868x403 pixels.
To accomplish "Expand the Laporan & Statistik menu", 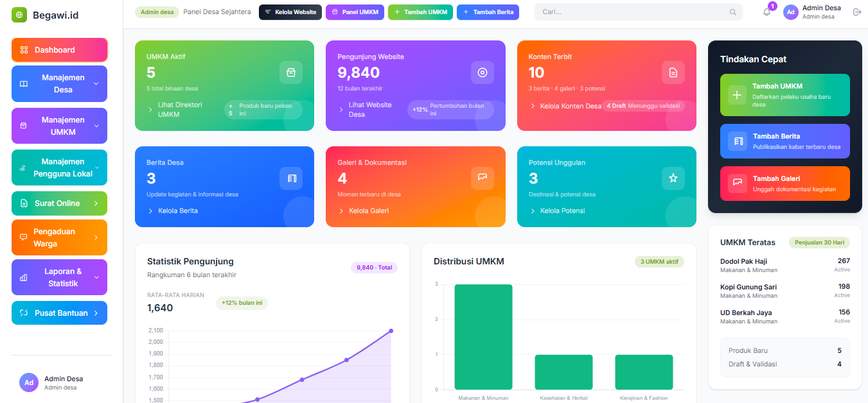I will click(x=59, y=277).
